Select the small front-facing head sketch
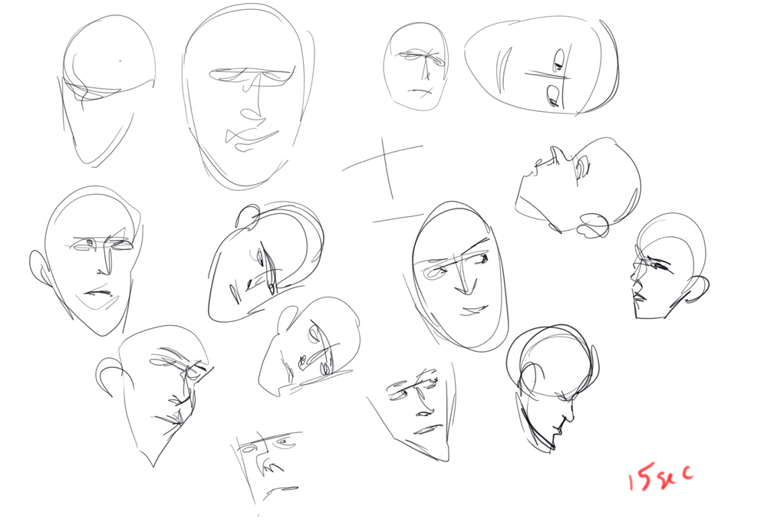The width and height of the screenshot is (767, 532). [416, 67]
